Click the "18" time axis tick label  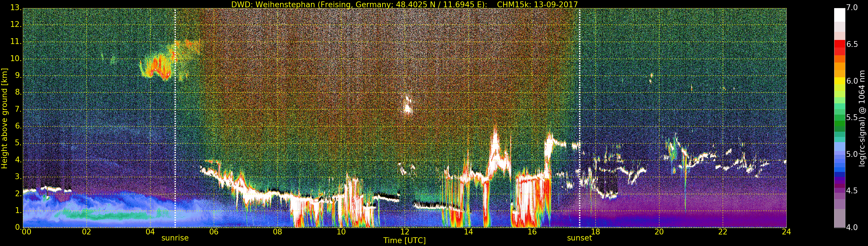click(596, 232)
